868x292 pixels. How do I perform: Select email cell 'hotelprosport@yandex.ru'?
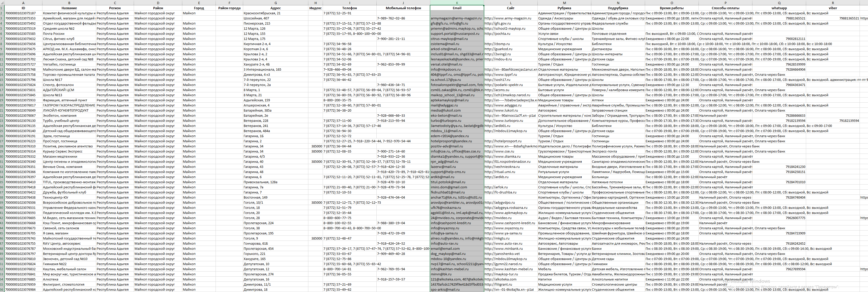(x=457, y=141)
